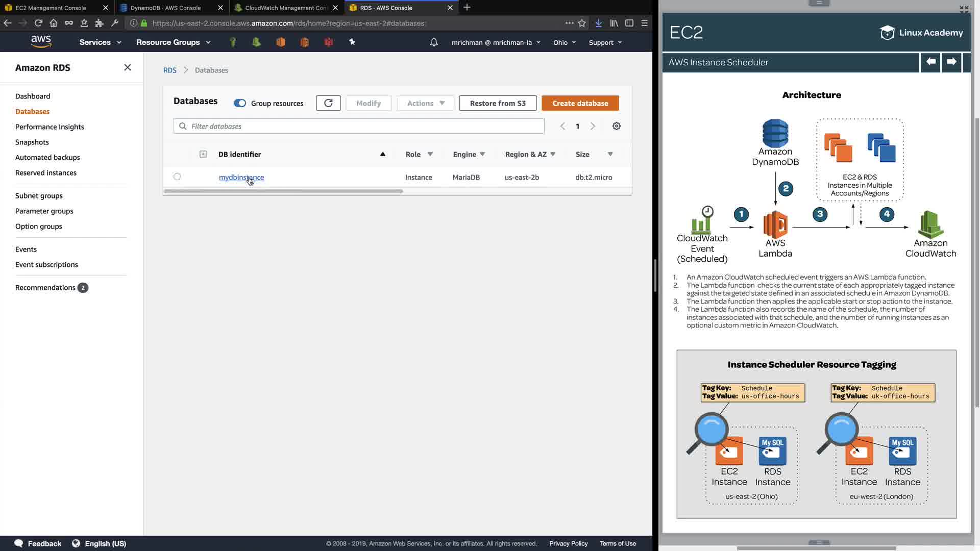Switch to DynamoDB AWS Console tab
This screenshot has width=980, height=551.
pos(166,8)
